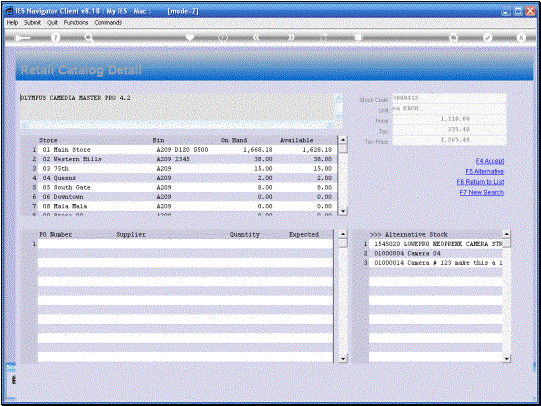Click scroll down arrow of the Store table

(x=343, y=211)
